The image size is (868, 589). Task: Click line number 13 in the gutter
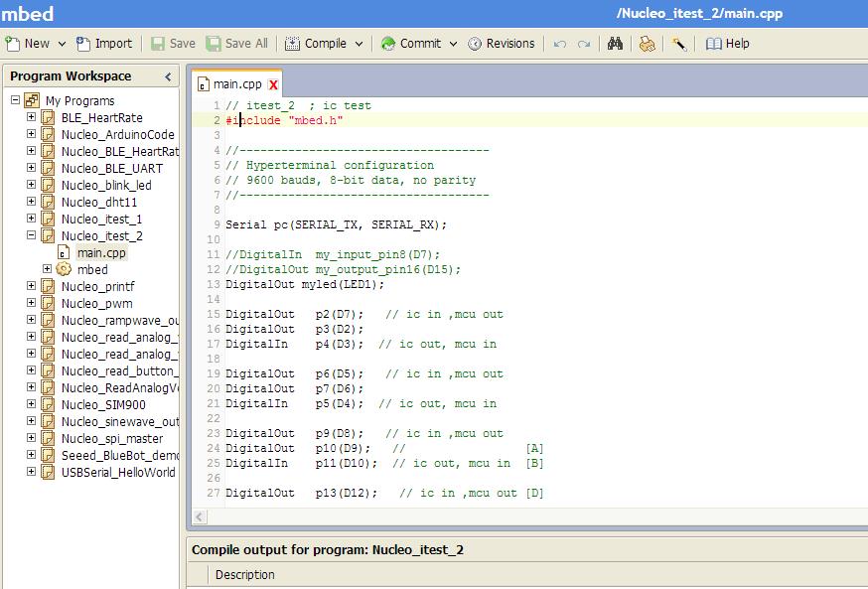coord(214,284)
